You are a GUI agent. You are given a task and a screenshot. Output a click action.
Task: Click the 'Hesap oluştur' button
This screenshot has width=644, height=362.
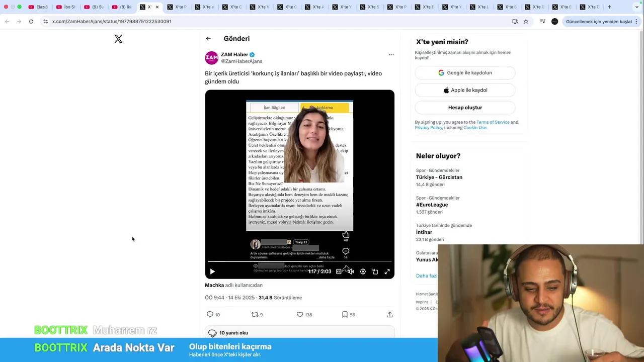[x=465, y=108]
